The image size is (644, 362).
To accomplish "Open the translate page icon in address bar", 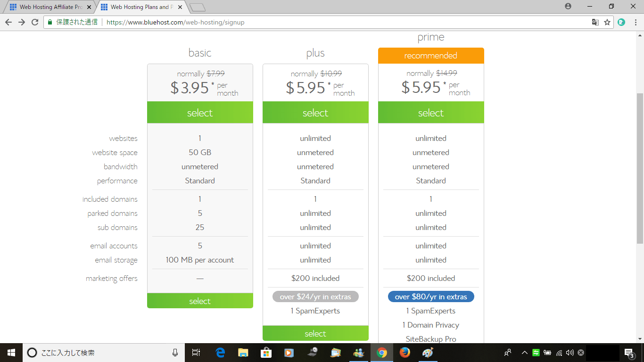I will (x=595, y=22).
